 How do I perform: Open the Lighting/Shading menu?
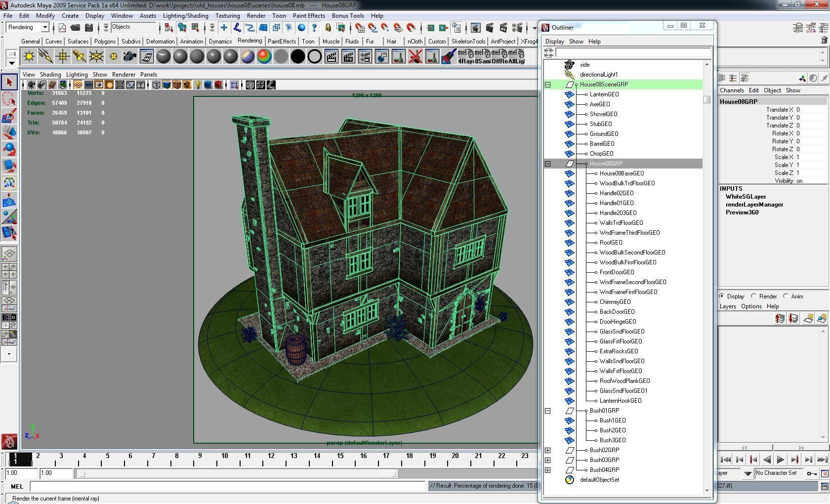186,15
